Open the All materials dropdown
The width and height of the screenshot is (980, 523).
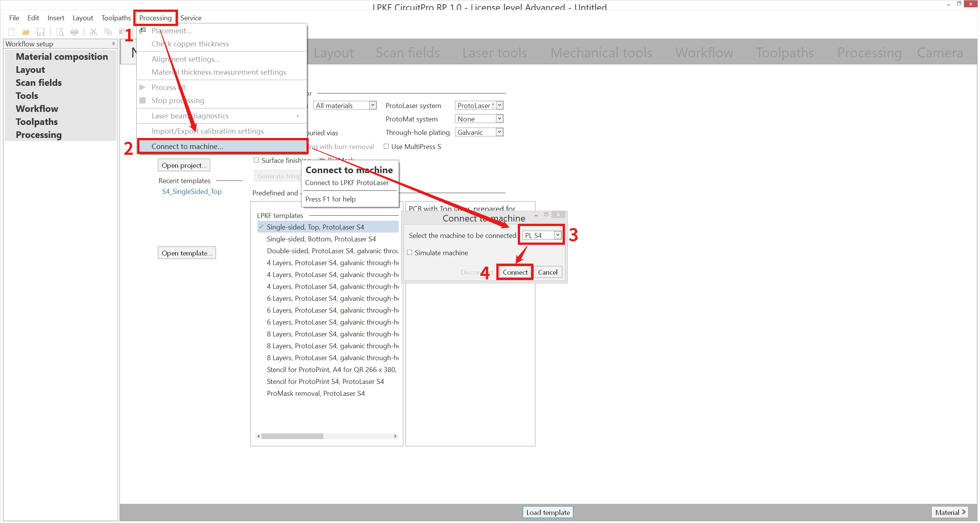point(372,105)
